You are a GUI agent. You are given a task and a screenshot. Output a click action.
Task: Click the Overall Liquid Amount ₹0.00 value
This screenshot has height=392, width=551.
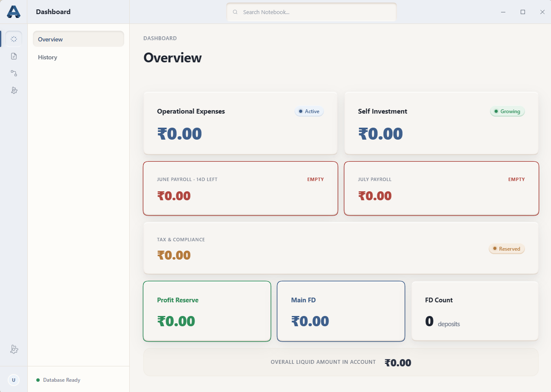coord(398,363)
